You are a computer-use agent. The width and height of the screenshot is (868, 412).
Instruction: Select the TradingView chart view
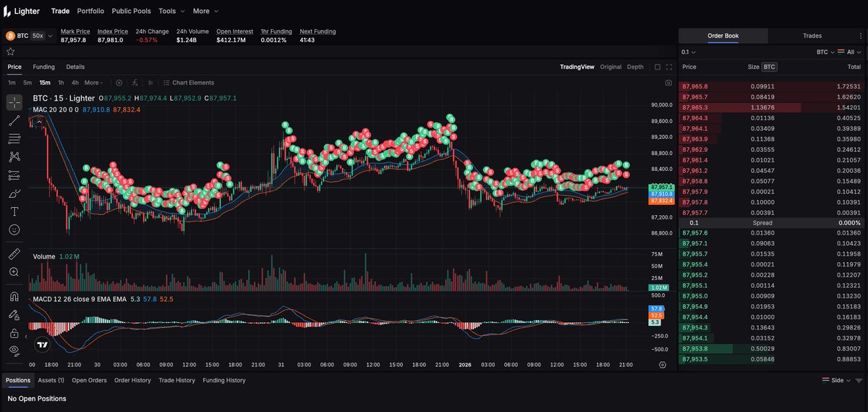(x=576, y=67)
